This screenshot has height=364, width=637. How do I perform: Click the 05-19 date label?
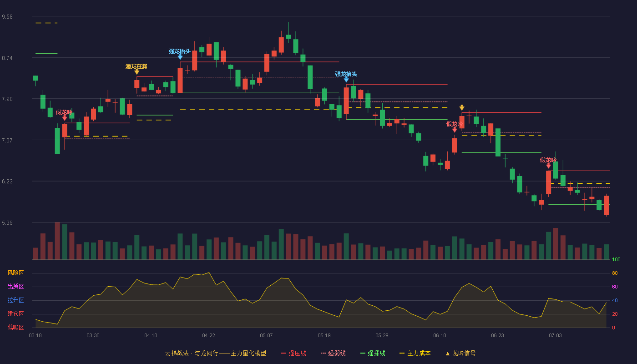pos(324,335)
